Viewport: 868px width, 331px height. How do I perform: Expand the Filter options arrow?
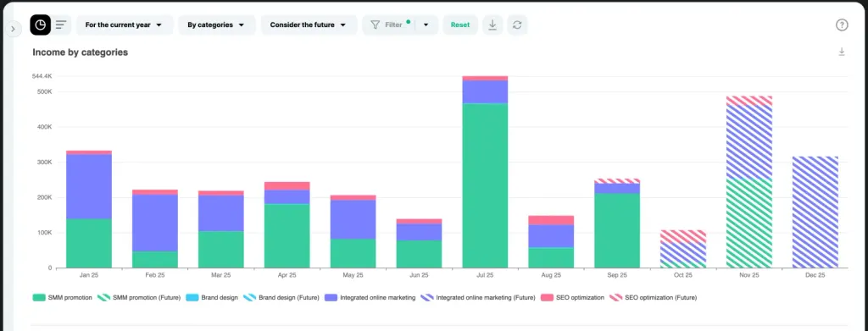[426, 25]
